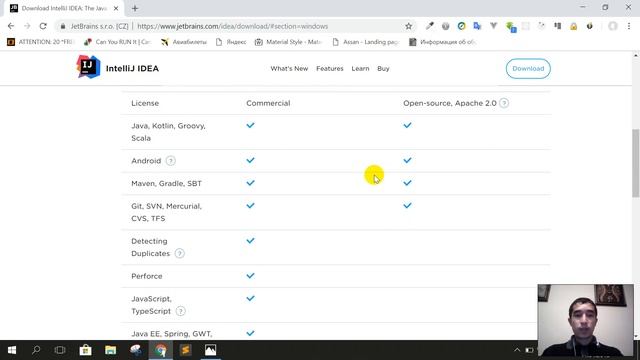This screenshot has height=360, width=640.
Task: Click the eyedropper extension icon
Action: point(429,26)
